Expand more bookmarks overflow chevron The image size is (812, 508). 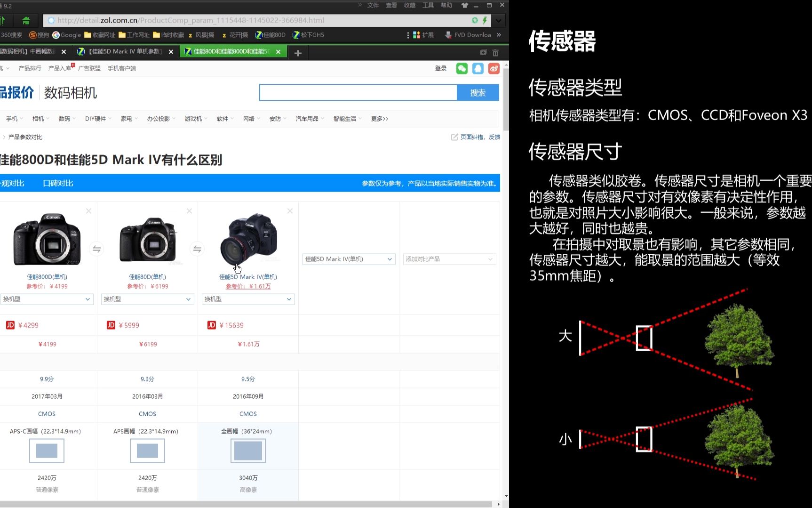tap(499, 35)
